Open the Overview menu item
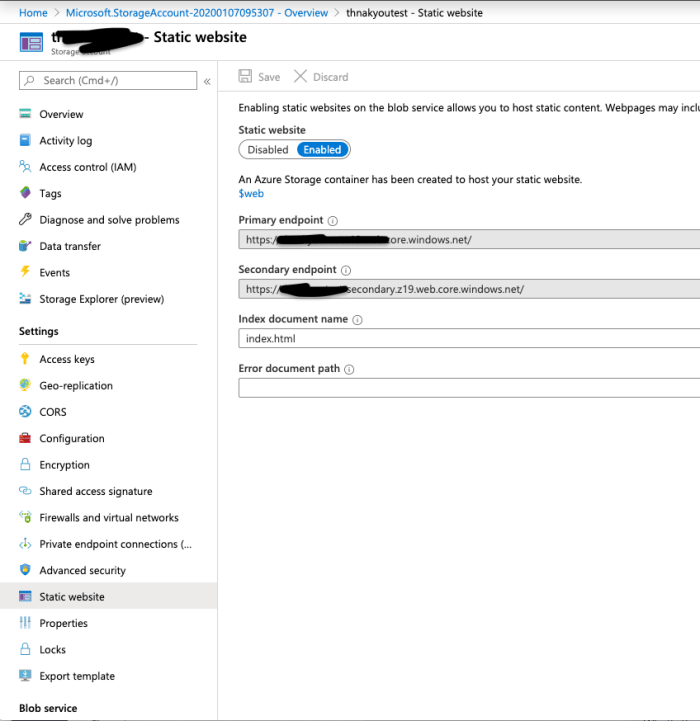This screenshot has height=721, width=700. (x=61, y=114)
